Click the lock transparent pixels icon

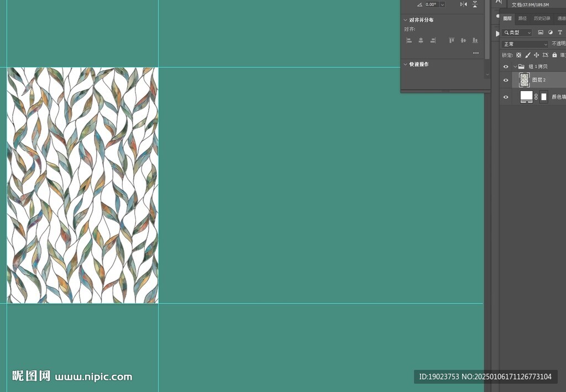click(518, 55)
